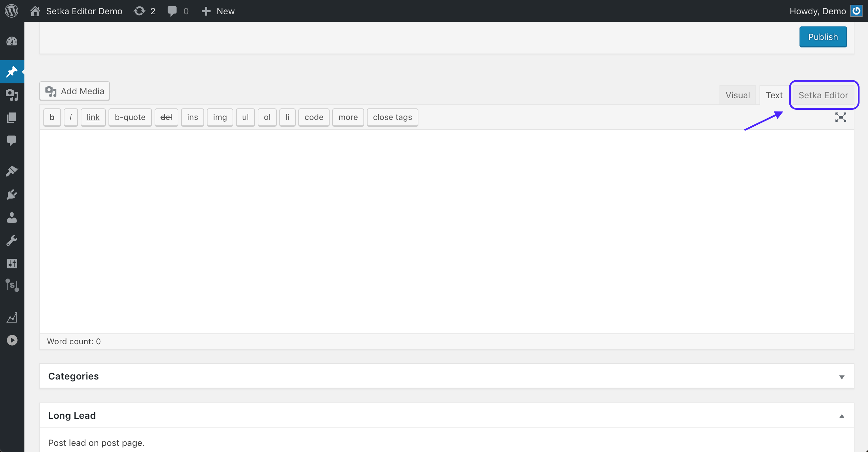
Task: Collapse the Long Lead panel arrow
Action: [x=842, y=416]
